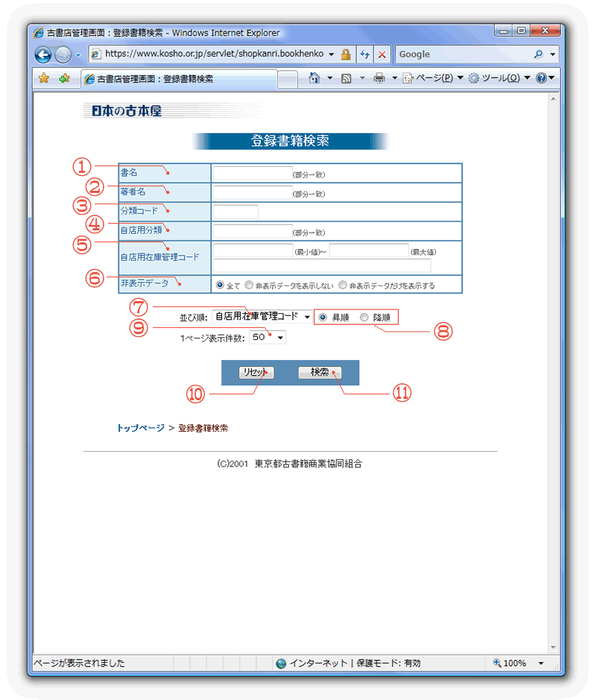Click the RSS feeds icon
This screenshot has width=596, height=700.
coord(346,78)
